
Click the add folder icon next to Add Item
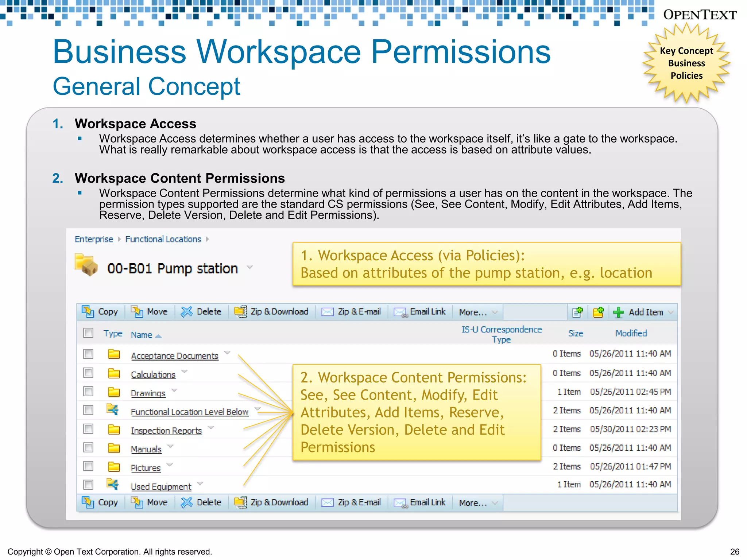tap(598, 312)
